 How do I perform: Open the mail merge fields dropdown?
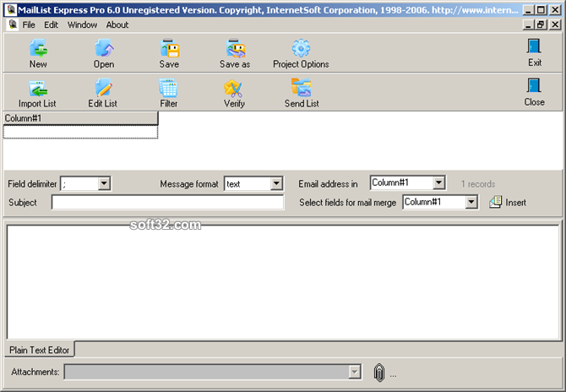(471, 202)
